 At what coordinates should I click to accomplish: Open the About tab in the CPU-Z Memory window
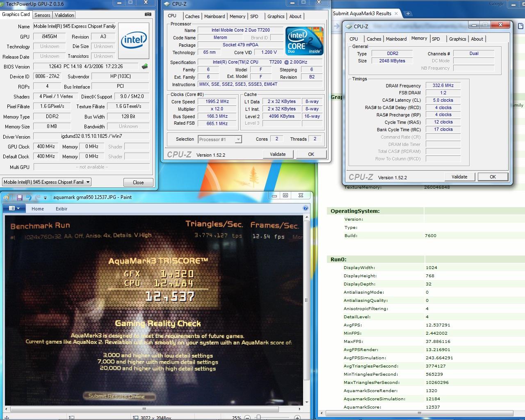(477, 39)
